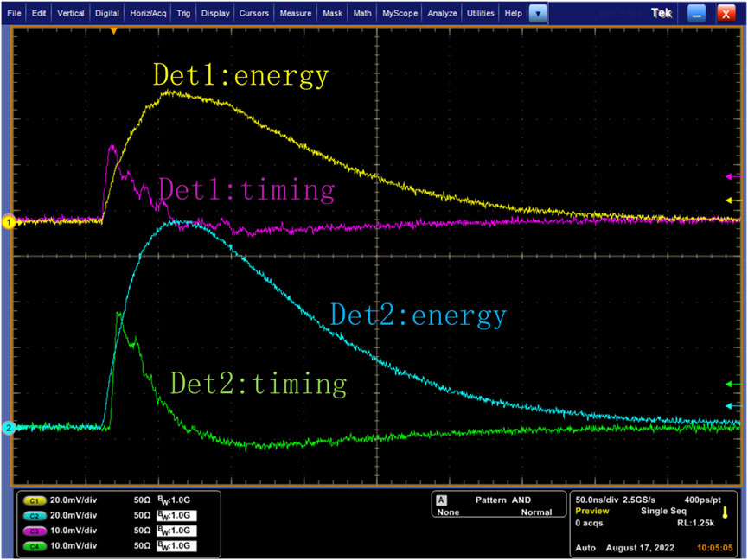Select the yellow C1 channel badge
Viewport: 748px width, 560px height.
pos(35,500)
